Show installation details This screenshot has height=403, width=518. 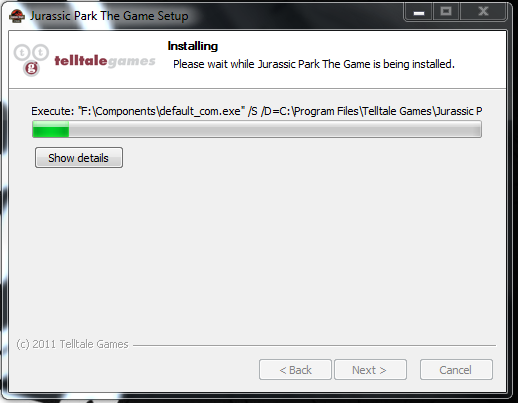(x=79, y=158)
